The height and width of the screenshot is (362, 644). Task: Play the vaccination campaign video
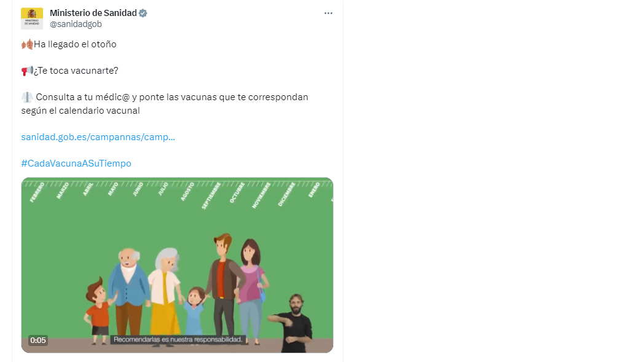[x=177, y=265]
